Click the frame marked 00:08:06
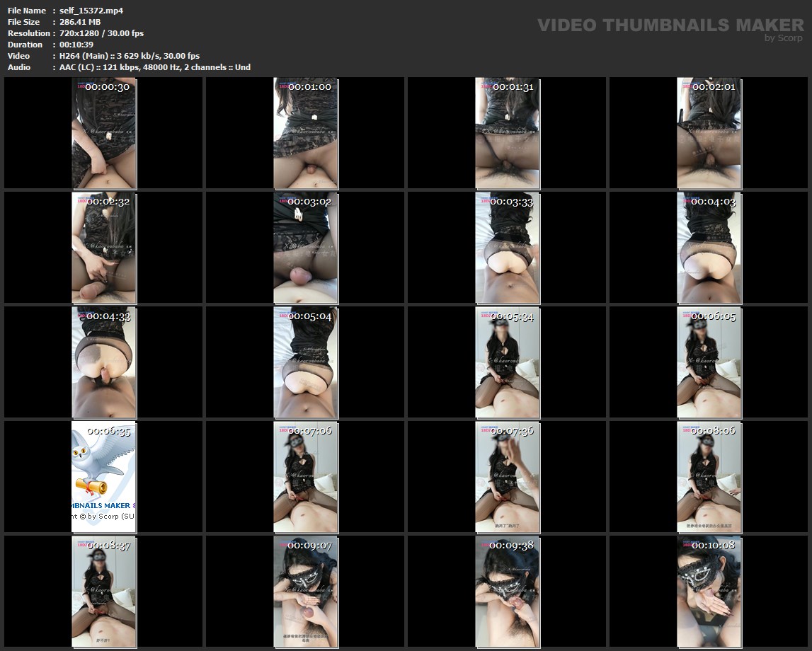 [x=709, y=477]
